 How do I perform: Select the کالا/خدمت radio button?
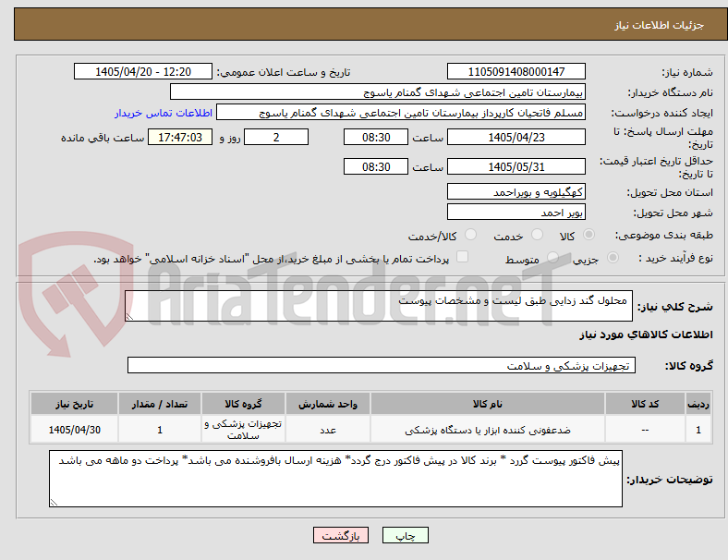[471, 235]
